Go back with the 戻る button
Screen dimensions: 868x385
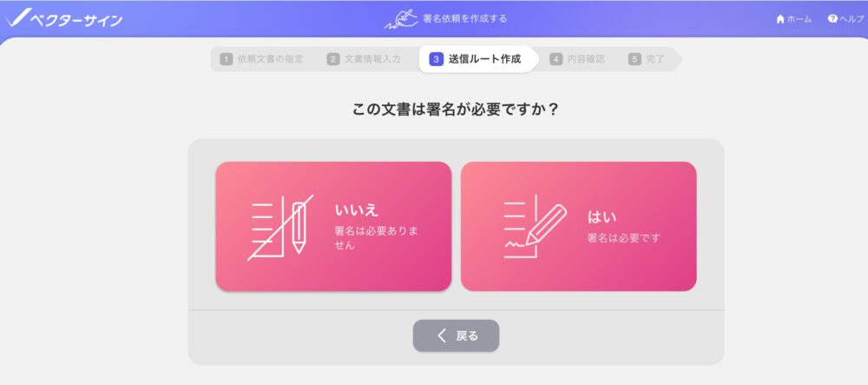coord(457,335)
